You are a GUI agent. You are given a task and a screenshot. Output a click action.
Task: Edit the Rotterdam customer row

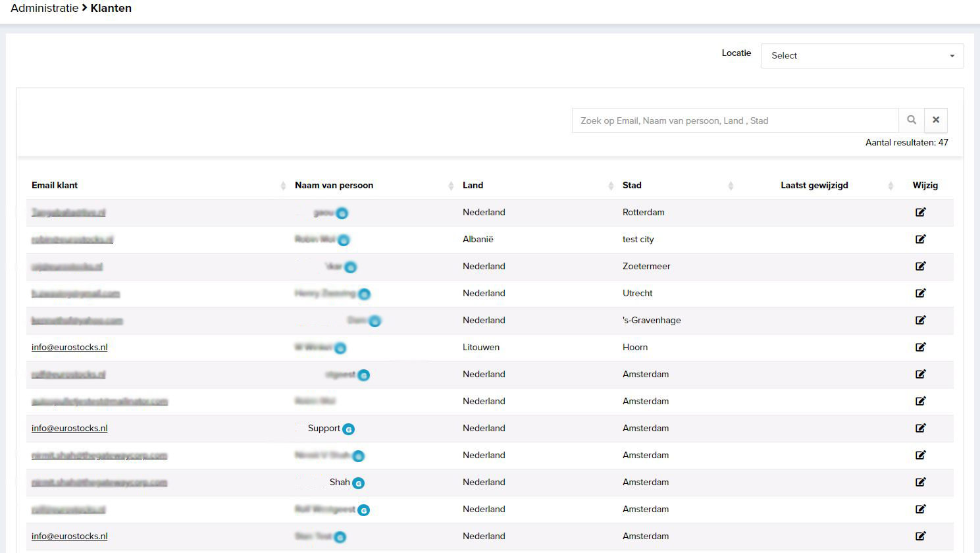point(921,212)
